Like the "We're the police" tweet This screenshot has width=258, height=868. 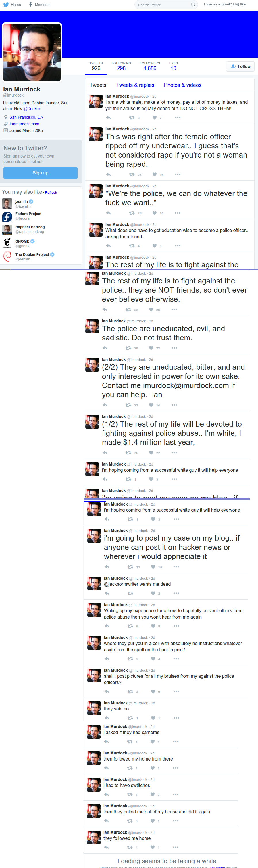click(x=154, y=213)
